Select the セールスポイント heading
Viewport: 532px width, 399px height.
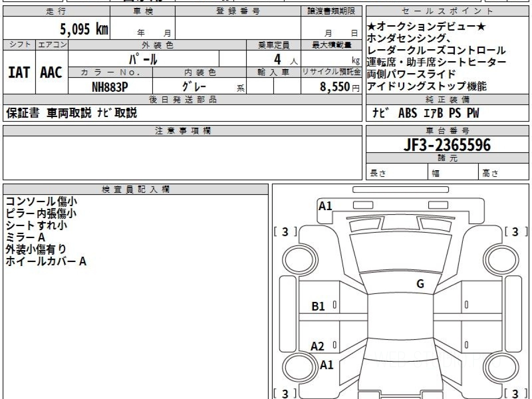[x=447, y=12]
